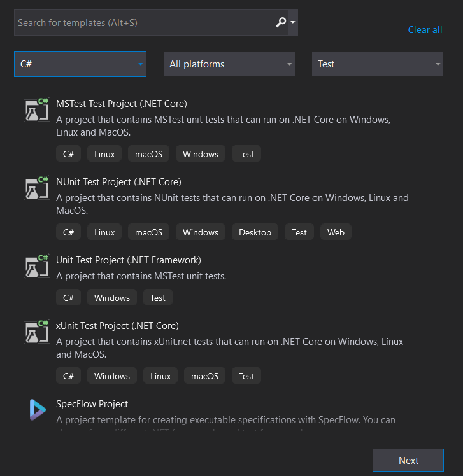
Task: Click the Linux tag under NUnit Test Project
Action: point(104,232)
